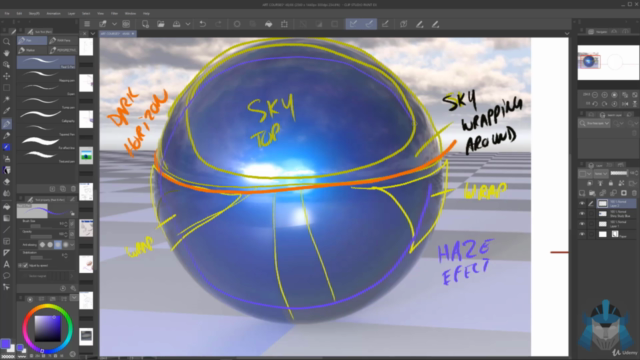Select the Auto select wand tool
Screen dimensions: 640x360
tap(7, 99)
